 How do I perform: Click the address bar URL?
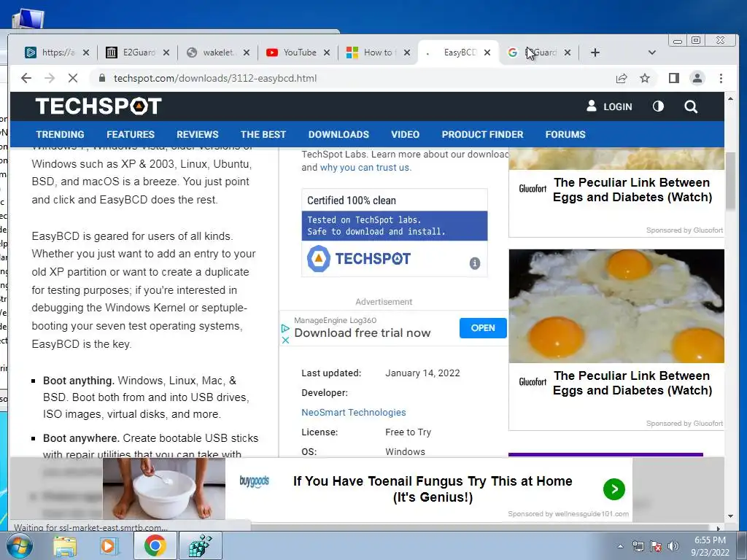coord(215,78)
